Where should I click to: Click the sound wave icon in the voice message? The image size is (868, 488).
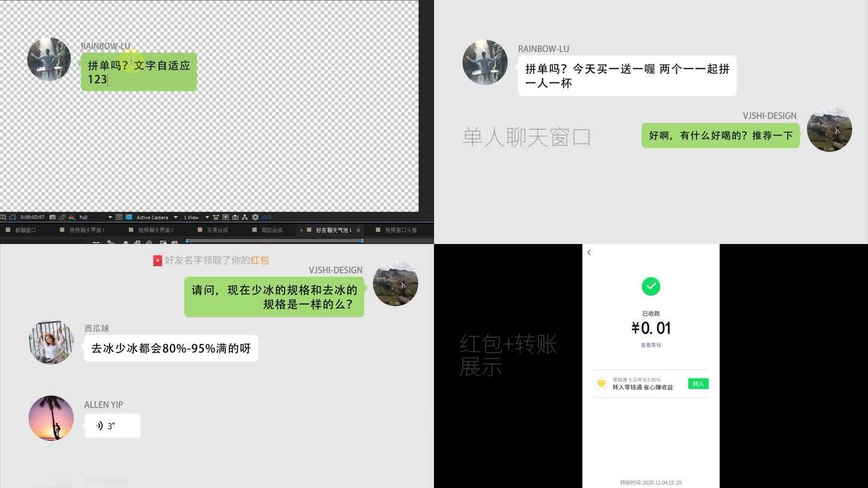pos(99,426)
